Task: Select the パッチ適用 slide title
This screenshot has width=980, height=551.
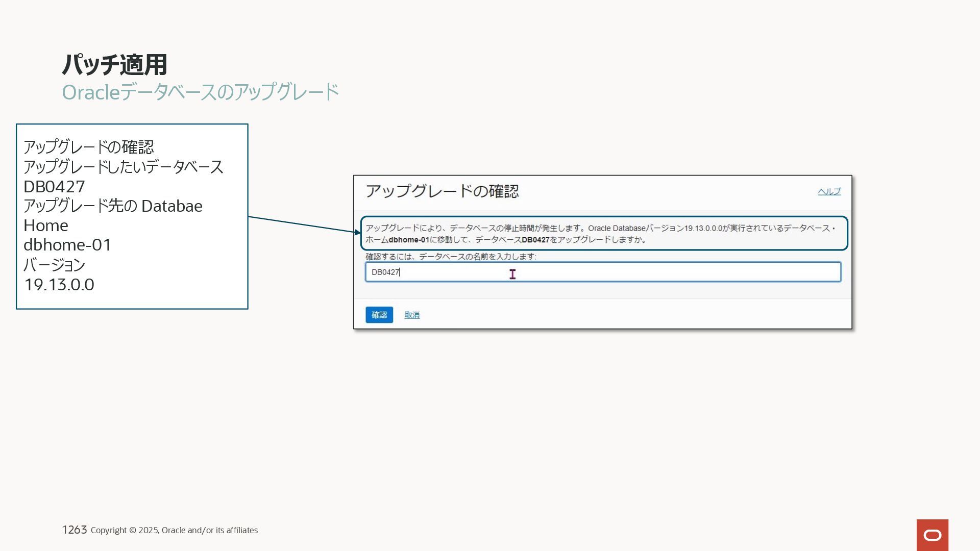Action: click(114, 65)
